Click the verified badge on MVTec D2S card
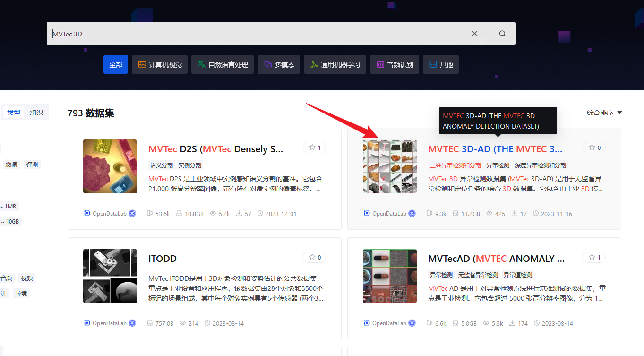Viewport: 644px width, 356px height. (132, 214)
